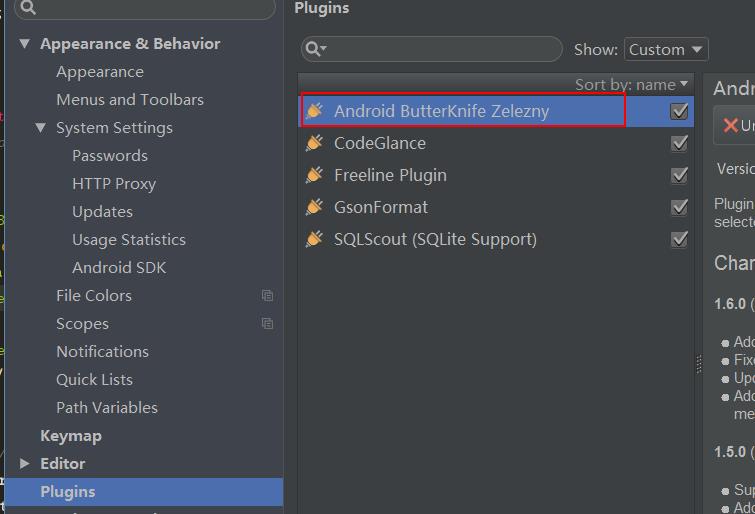The image size is (755, 514).
Task: Open the Keymap settings page
Action: (x=71, y=436)
